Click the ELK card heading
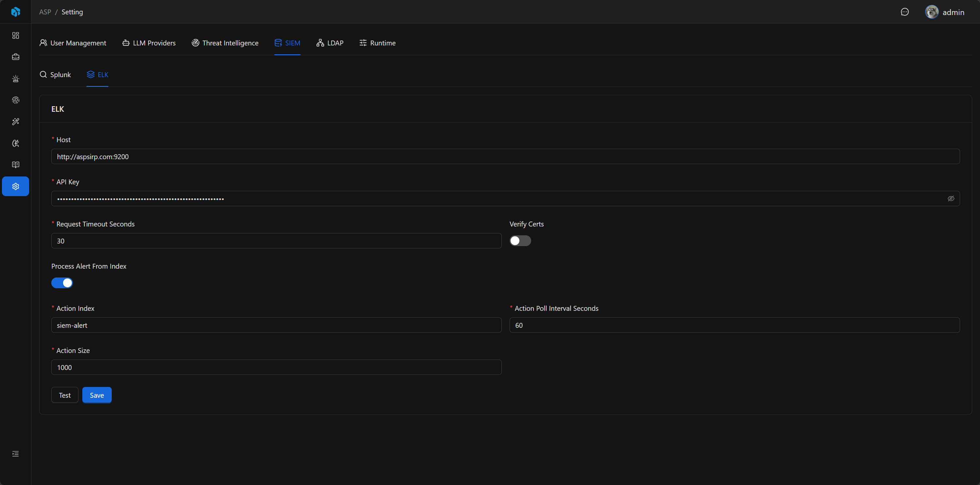Image resolution: width=980 pixels, height=485 pixels. pos(58,109)
